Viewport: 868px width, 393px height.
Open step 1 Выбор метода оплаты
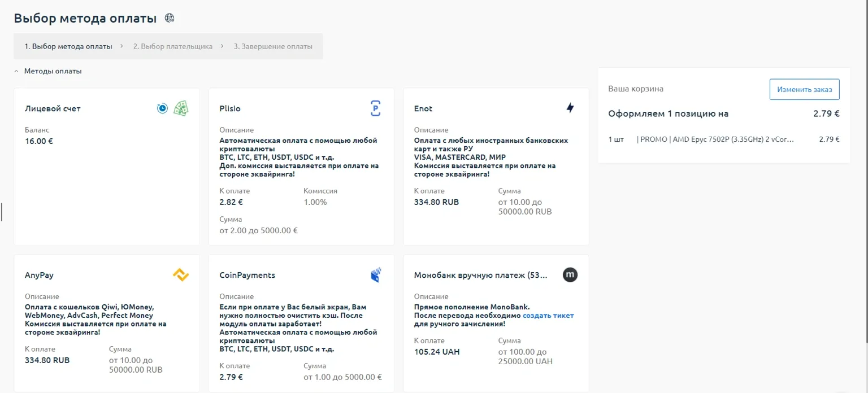pos(68,46)
